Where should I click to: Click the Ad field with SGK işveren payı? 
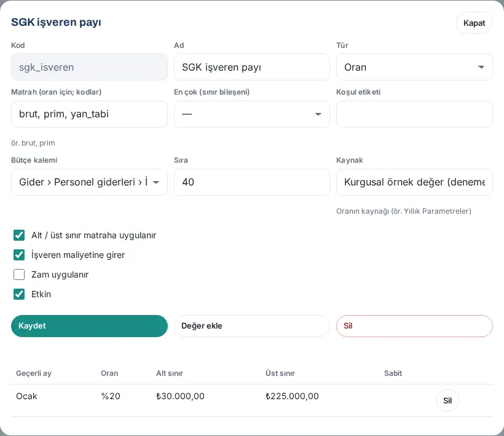coord(251,67)
